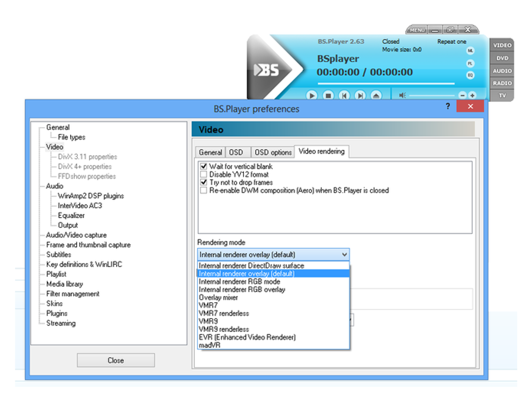The image size is (530, 420).
Task: Choose VMR9 renderless option
Action: pos(273,330)
